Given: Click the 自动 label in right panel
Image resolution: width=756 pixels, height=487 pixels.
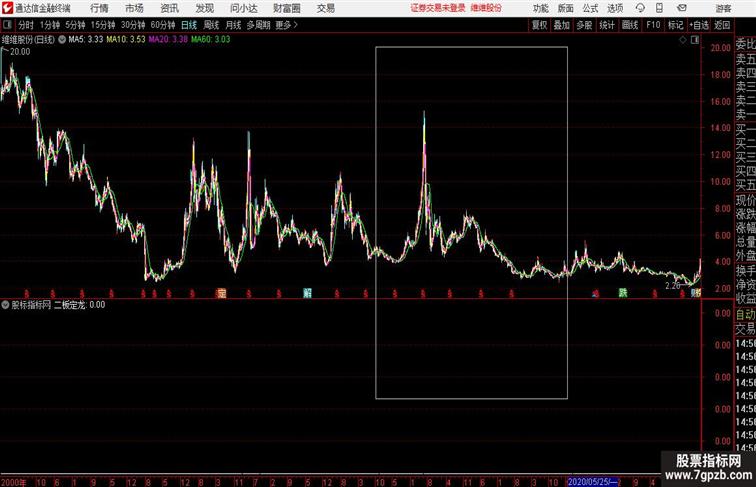Looking at the screenshot, I should point(745,315).
